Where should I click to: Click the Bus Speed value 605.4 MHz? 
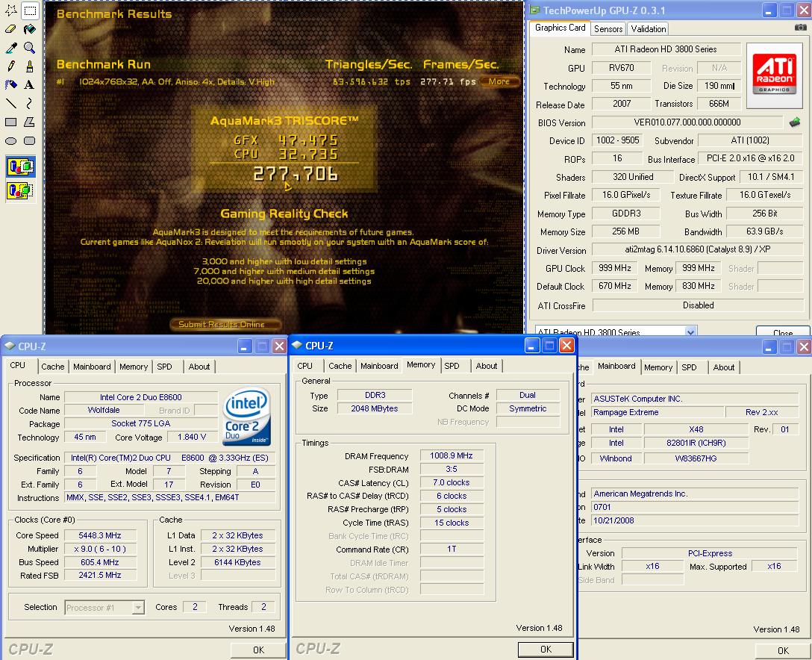[x=100, y=562]
